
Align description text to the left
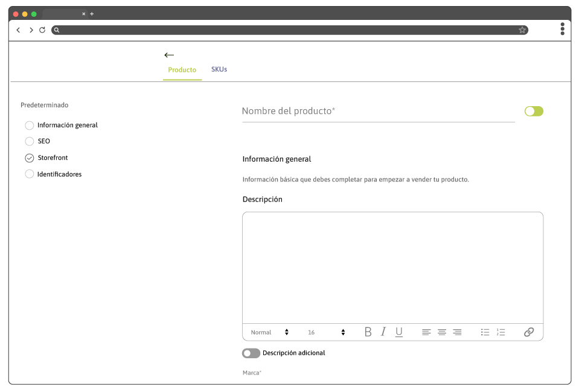(x=426, y=332)
